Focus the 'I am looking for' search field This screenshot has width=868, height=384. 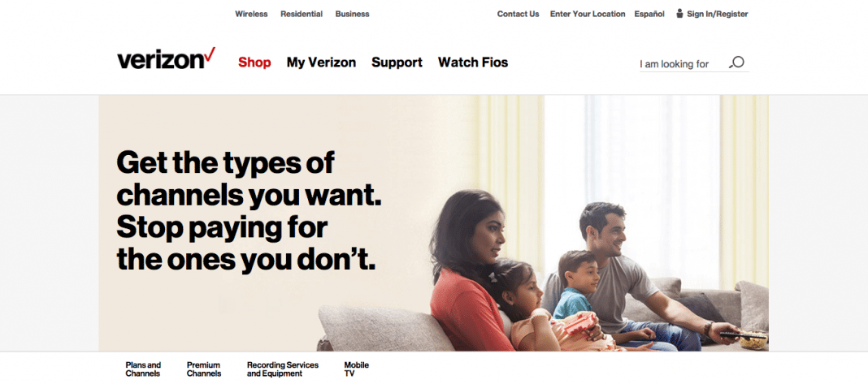[x=682, y=64]
